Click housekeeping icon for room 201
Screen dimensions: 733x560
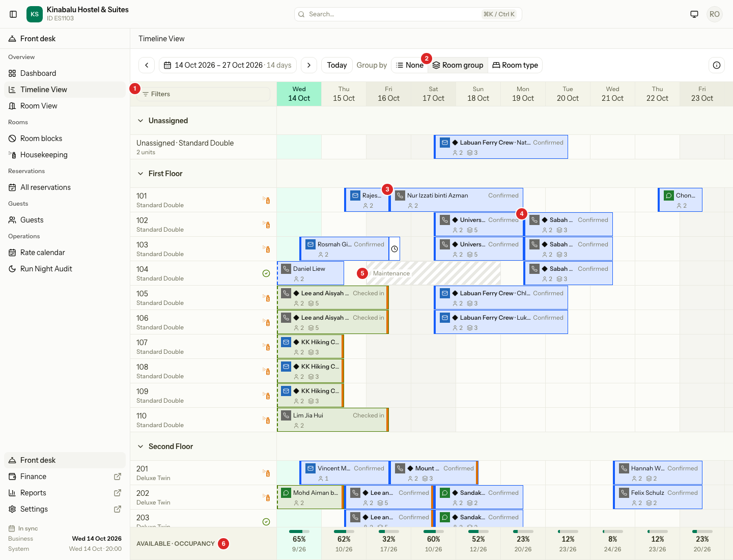click(266, 473)
